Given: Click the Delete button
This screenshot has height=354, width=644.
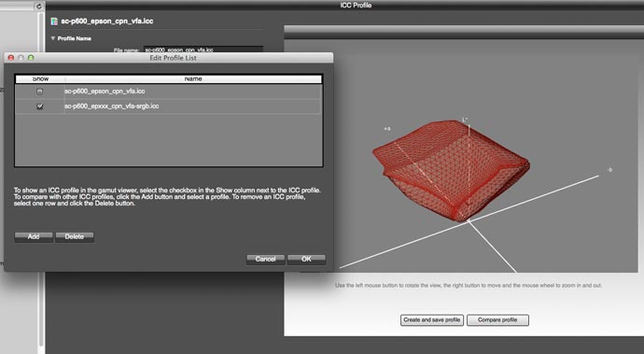Looking at the screenshot, I should [x=75, y=237].
